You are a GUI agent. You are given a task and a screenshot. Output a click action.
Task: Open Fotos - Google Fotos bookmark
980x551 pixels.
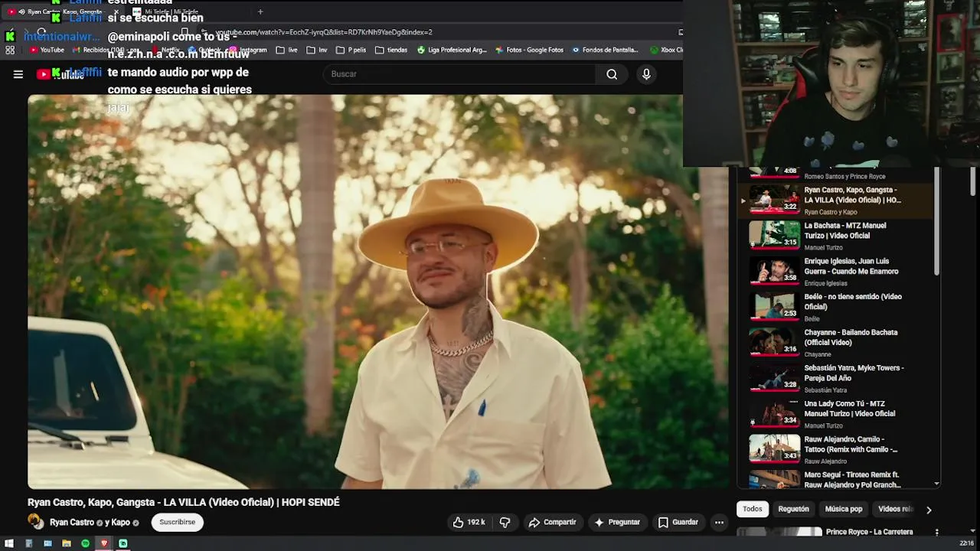[529, 50]
